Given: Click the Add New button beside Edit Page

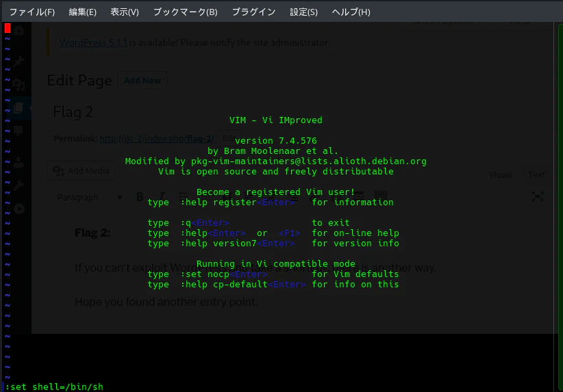Looking at the screenshot, I should [x=142, y=80].
